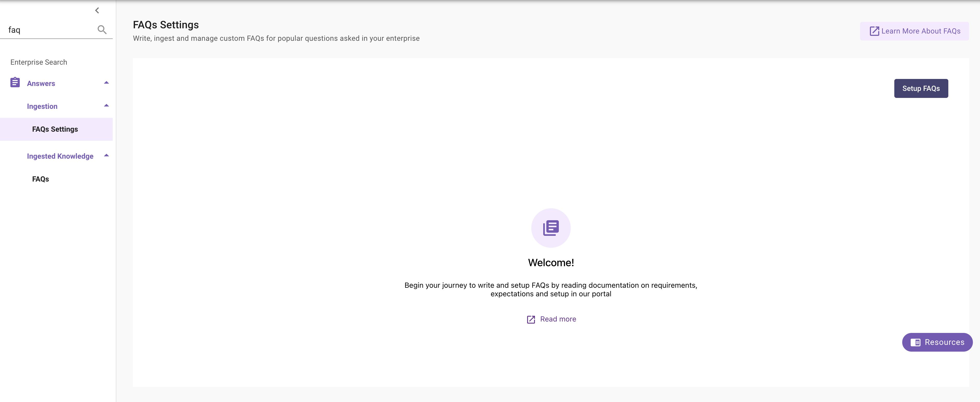980x402 pixels.
Task: Open the Ingested Knowledge submenu label
Action: click(x=60, y=156)
